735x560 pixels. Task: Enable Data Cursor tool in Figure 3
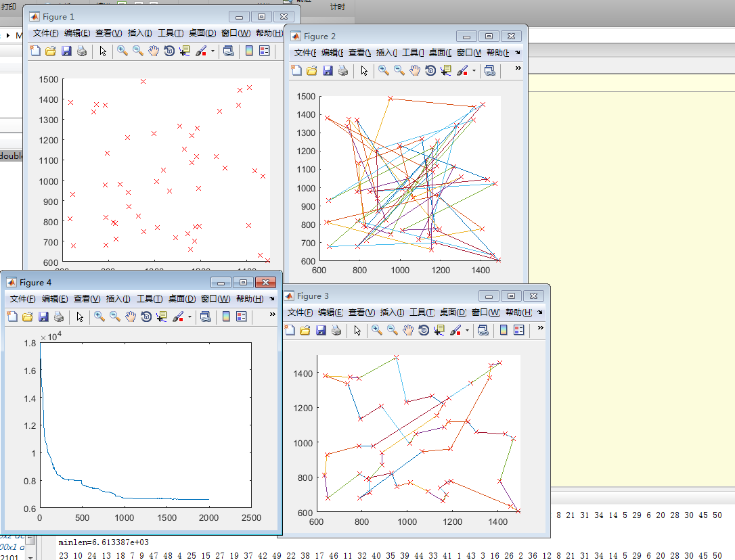tap(439, 330)
